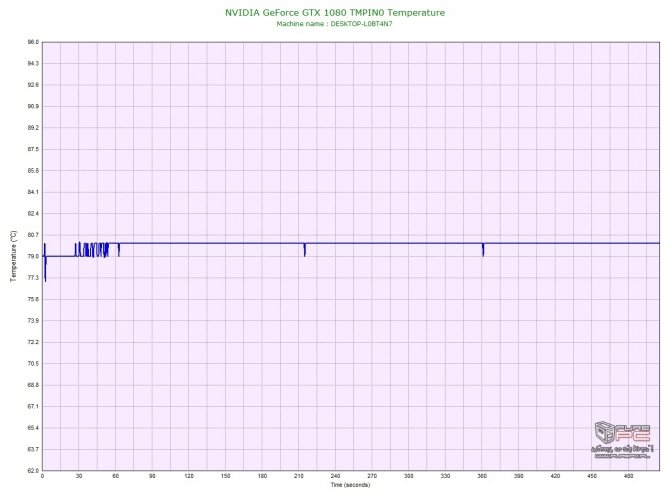Click the 80.7 temperature axis label
The height and width of the screenshot is (502, 670).
33,235
